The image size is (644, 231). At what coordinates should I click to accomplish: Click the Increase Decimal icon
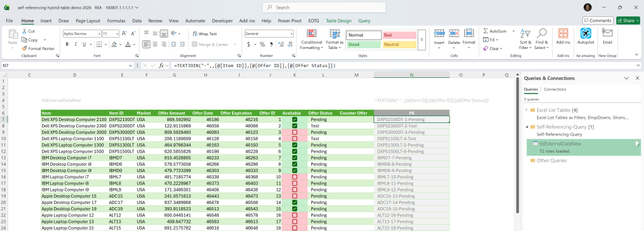(x=281, y=44)
